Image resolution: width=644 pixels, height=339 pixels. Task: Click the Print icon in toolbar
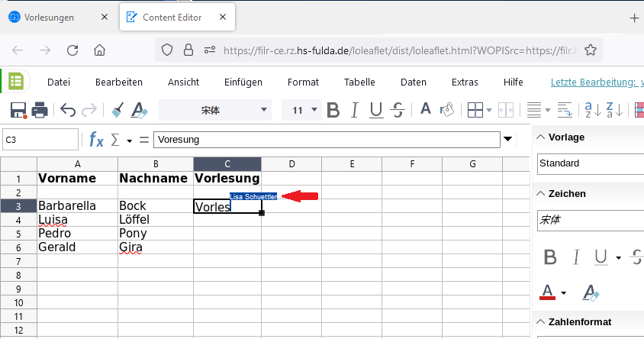coord(40,110)
